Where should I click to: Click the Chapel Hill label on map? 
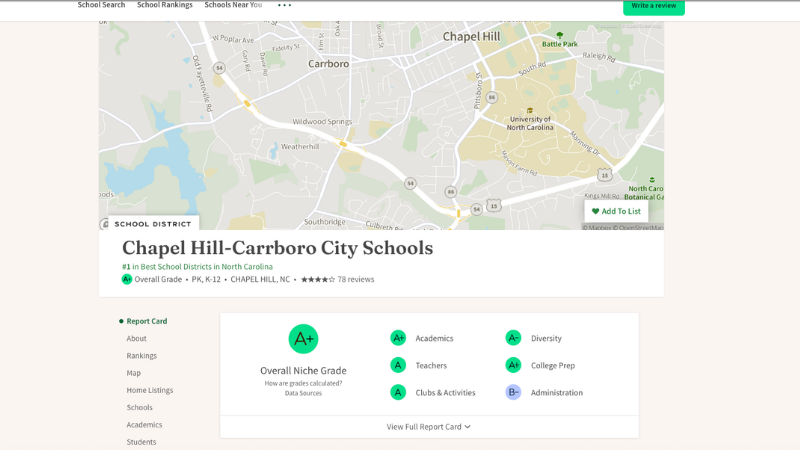click(x=471, y=37)
